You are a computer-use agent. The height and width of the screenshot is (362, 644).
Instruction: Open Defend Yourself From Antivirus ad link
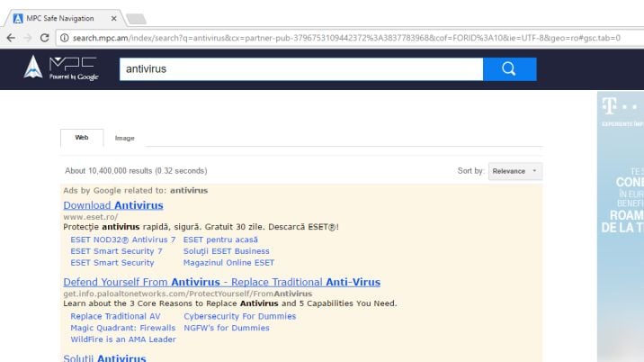[x=222, y=282]
